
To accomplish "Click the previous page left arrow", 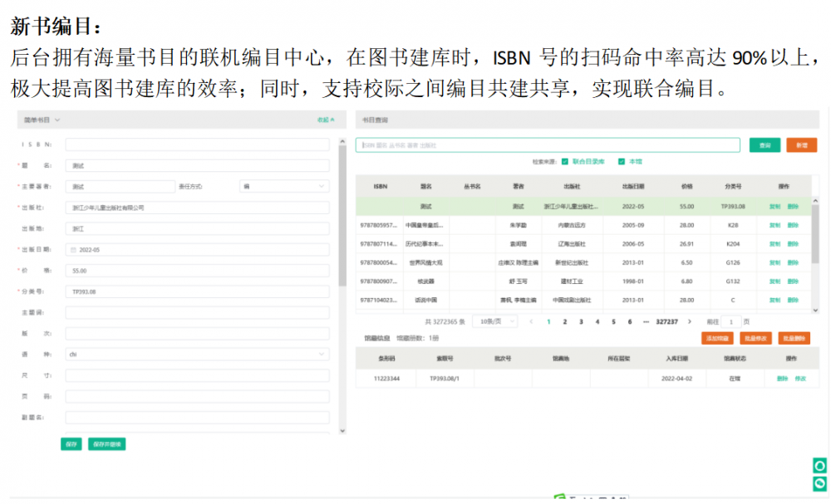I will [x=532, y=321].
